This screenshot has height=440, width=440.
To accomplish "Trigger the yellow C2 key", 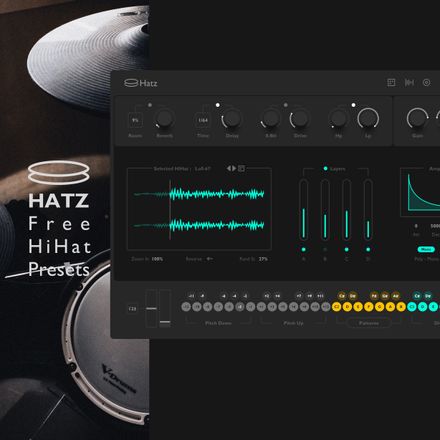I will tap(336, 307).
